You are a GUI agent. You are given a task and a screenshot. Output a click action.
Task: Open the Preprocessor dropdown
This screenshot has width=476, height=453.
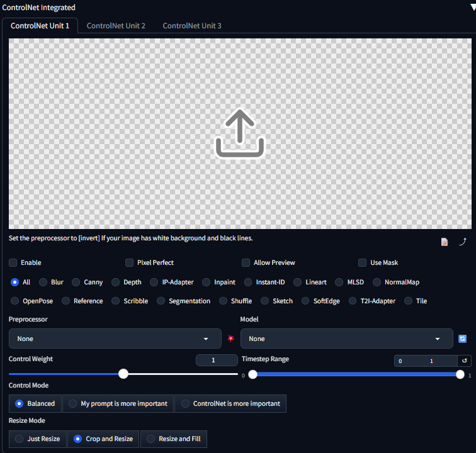[115, 338]
